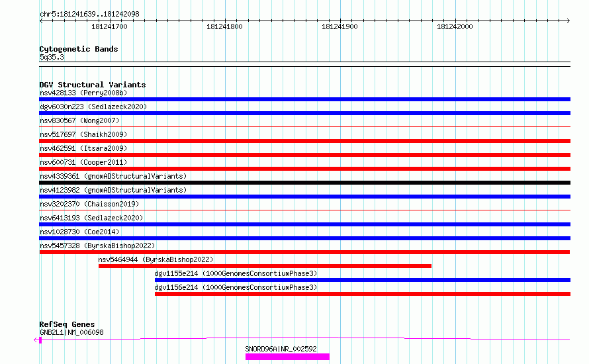Open variant nsv6413193 (Sedlazeck2020) label
Screen dimensions: 589x364
point(91,218)
